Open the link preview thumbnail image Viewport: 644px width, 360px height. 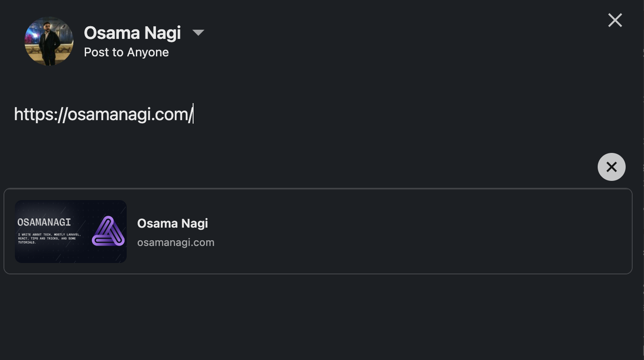71,232
